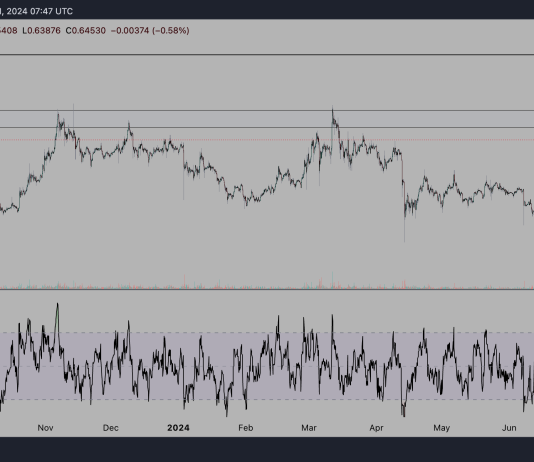Image resolution: width=534 pixels, height=462 pixels.
Task: Click the 'Feb' time axis label
Action: pyautogui.click(x=246, y=428)
